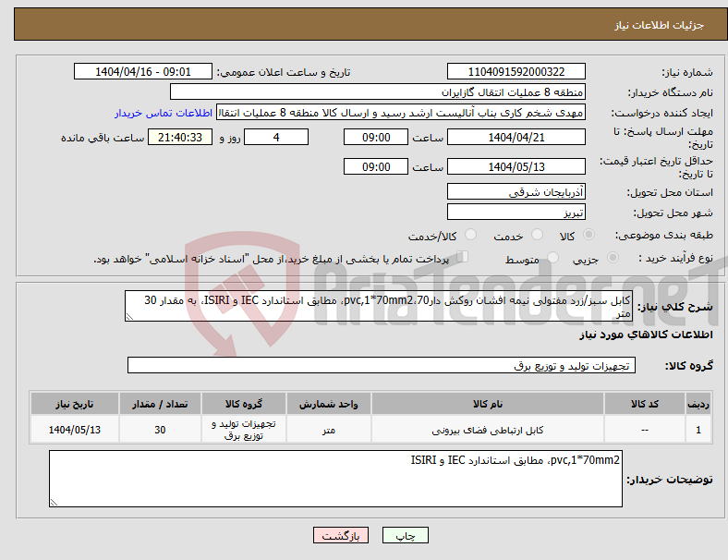This screenshot has width=728, height=560.
Task: Click the نام کالا column header
Action: click(x=488, y=404)
